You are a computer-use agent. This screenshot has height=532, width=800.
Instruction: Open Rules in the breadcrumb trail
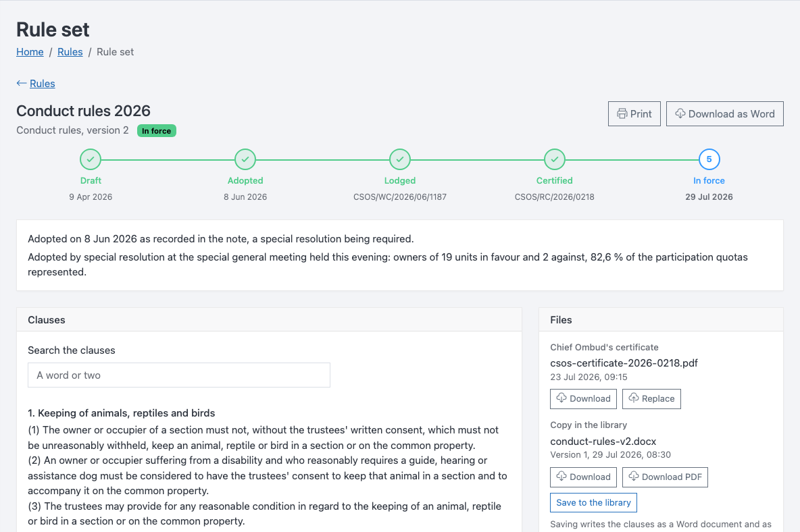tap(70, 52)
